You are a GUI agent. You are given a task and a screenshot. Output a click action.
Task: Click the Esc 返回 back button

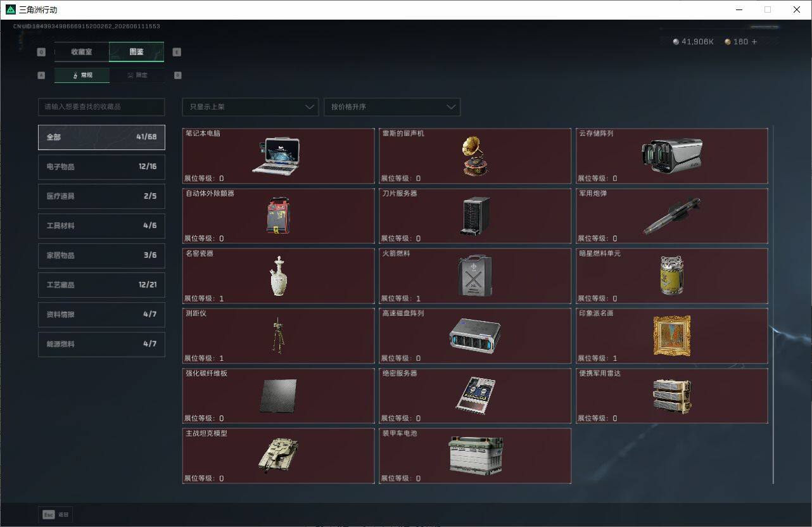point(56,514)
